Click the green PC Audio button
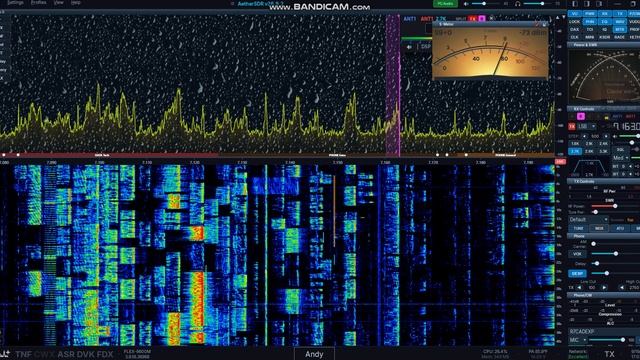 [445, 4]
